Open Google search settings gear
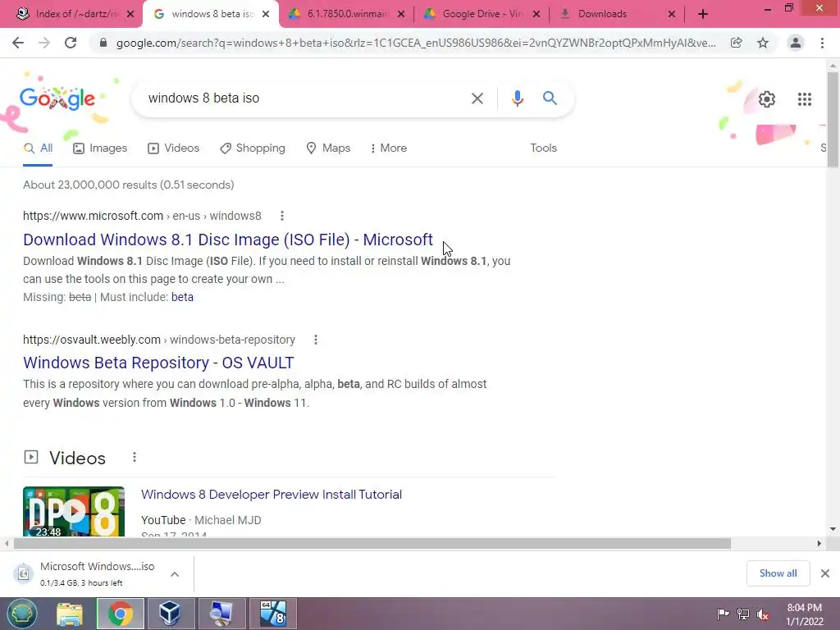This screenshot has height=630, width=840. (767, 99)
